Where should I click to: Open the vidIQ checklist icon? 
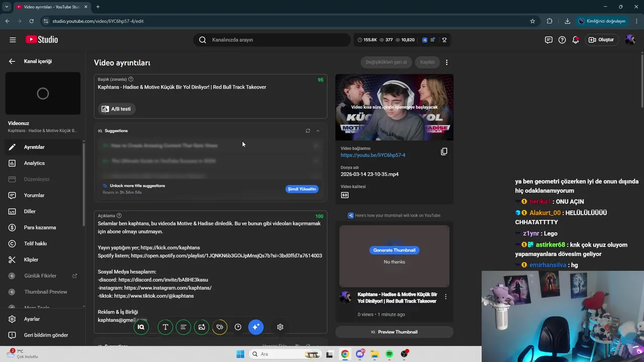point(432,40)
